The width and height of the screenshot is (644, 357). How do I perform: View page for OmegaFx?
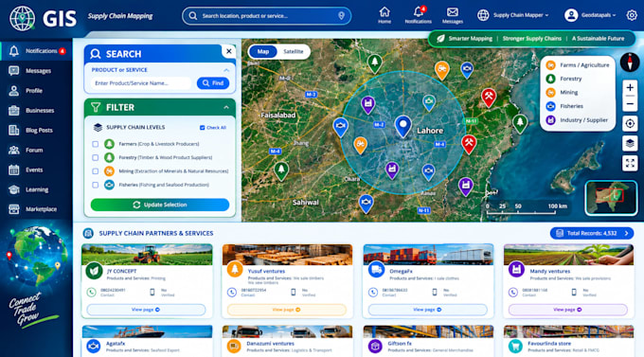(x=427, y=310)
